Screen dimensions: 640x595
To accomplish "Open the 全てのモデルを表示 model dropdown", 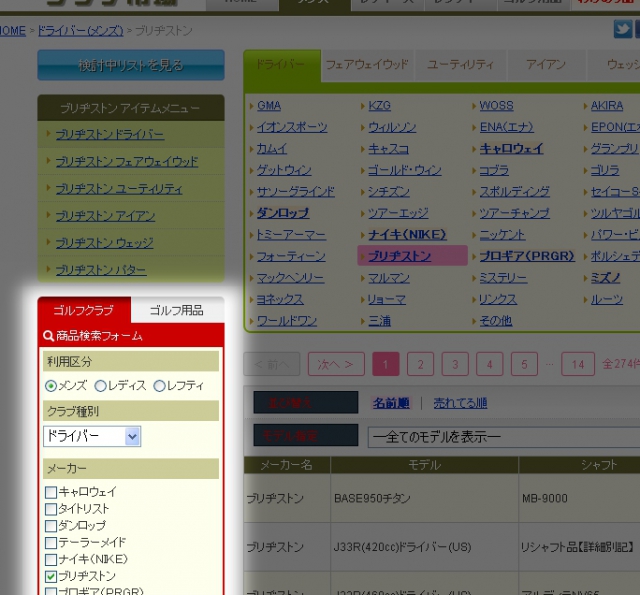I will click(x=504, y=437).
